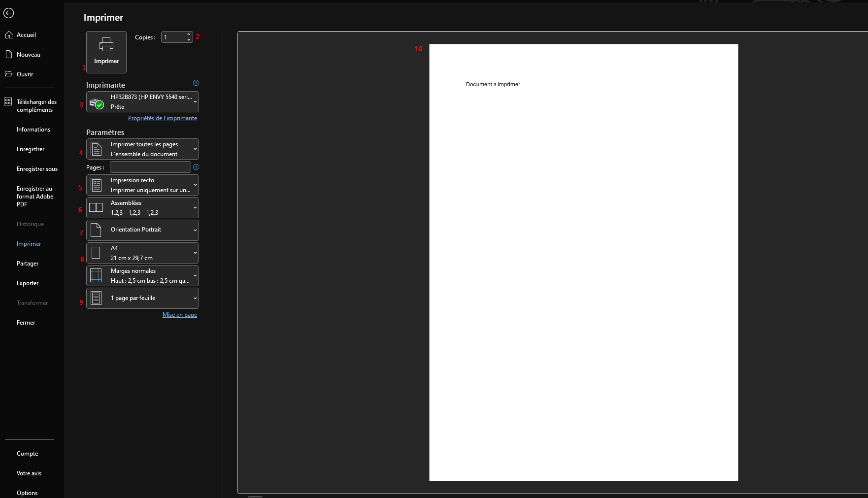Open Propriétés de l'imprimante link
This screenshot has width=868, height=498.
click(x=163, y=118)
